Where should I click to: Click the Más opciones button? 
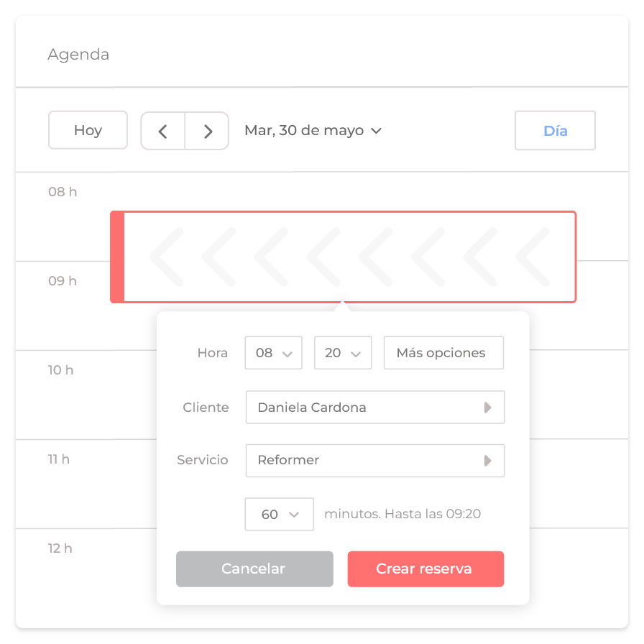(443, 353)
